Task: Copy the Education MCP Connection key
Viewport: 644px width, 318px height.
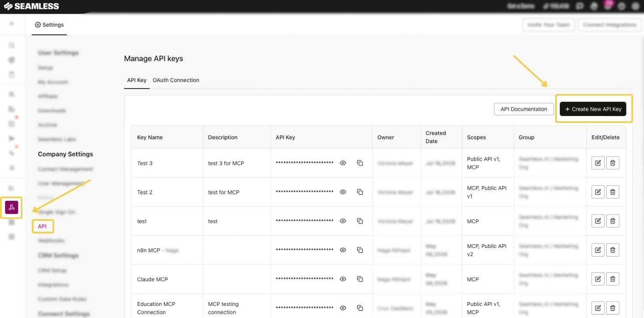Action: [360, 308]
